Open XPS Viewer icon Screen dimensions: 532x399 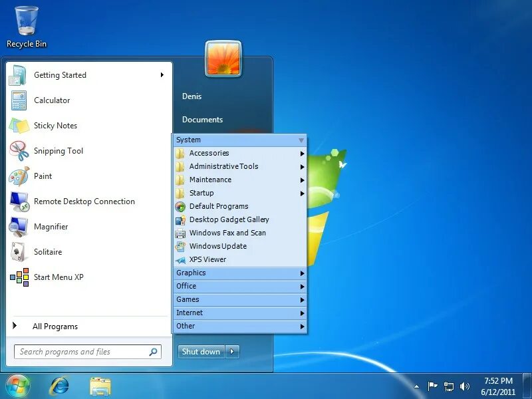coord(180,260)
